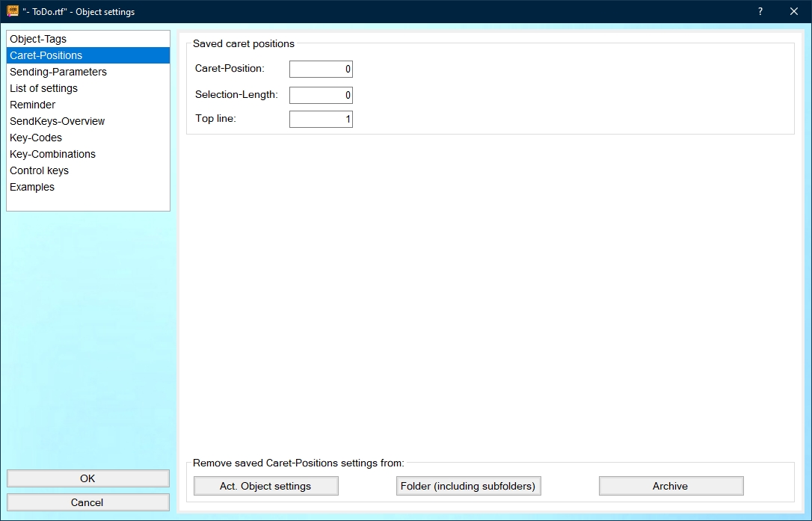Viewport: 812px width, 521px height.
Task: Close the Object settings dialog
Action: tap(794, 11)
